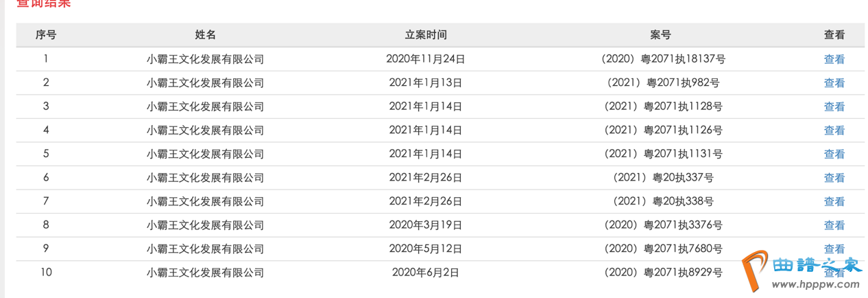Image resolution: width=868 pixels, height=298 pixels.
Task: Open 查看 for case 粤2071执3376号
Action: [x=834, y=225]
